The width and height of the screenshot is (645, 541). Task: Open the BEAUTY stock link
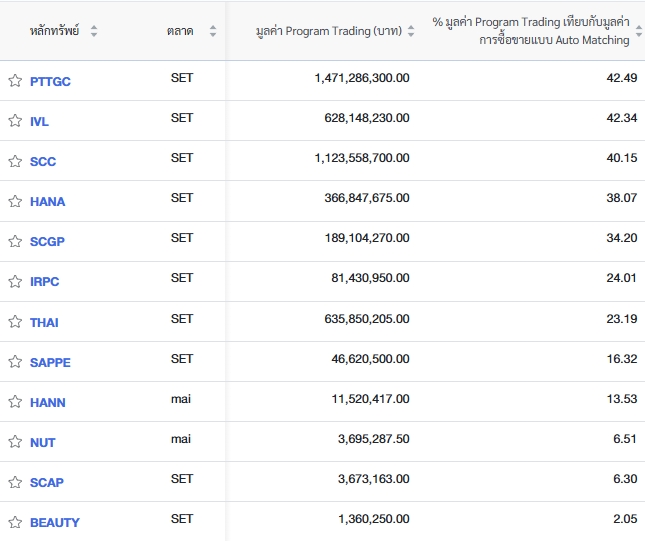[x=55, y=522]
